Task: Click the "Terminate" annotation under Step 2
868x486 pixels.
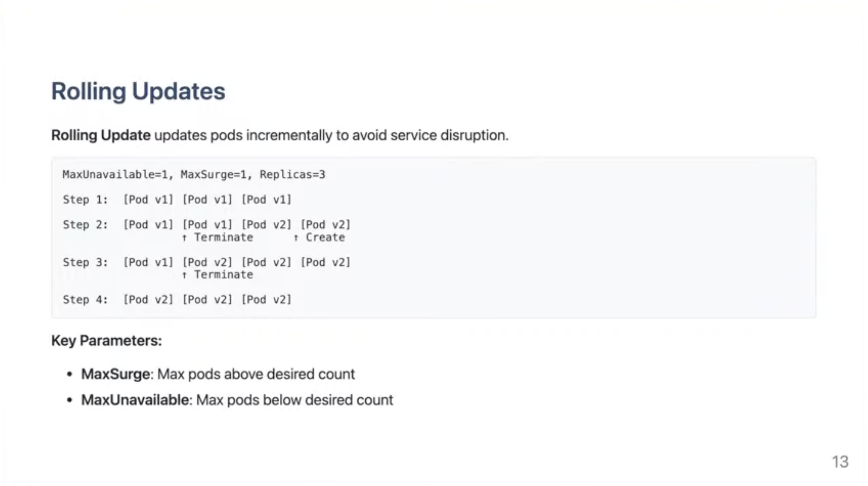Action: tap(223, 237)
